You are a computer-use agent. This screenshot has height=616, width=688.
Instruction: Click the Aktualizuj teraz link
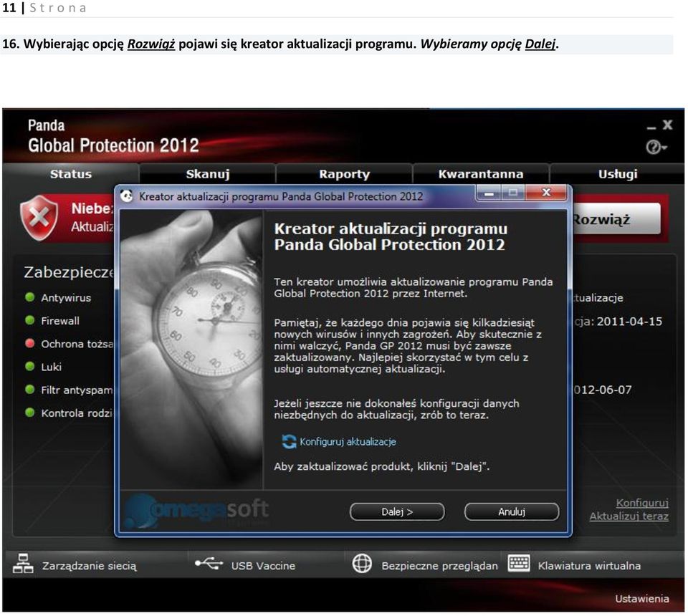click(x=629, y=516)
